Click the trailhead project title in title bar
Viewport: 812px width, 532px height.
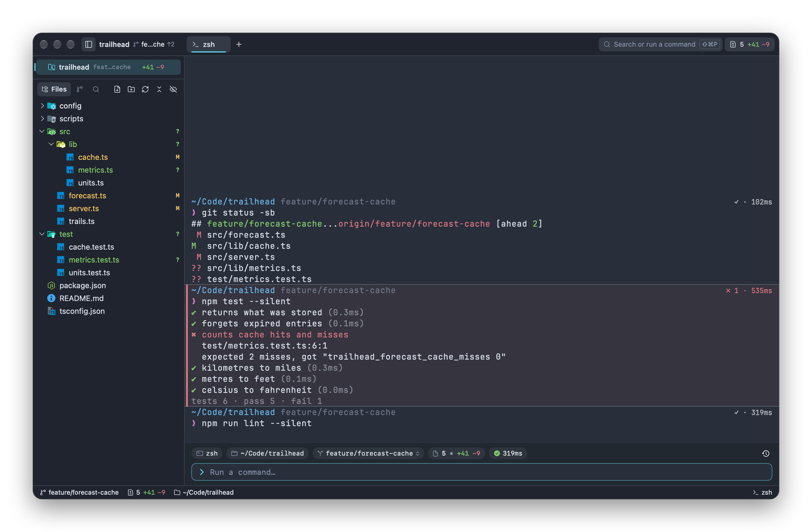pyautogui.click(x=114, y=44)
